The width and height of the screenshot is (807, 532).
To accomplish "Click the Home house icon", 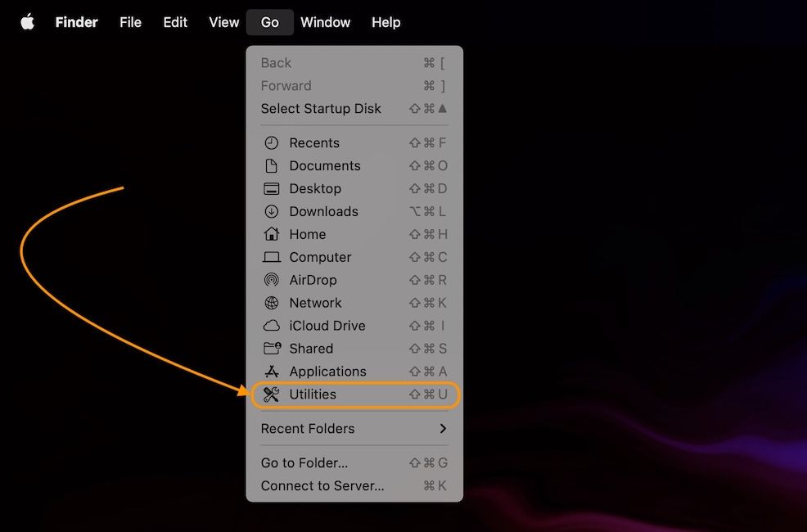I will pyautogui.click(x=272, y=234).
